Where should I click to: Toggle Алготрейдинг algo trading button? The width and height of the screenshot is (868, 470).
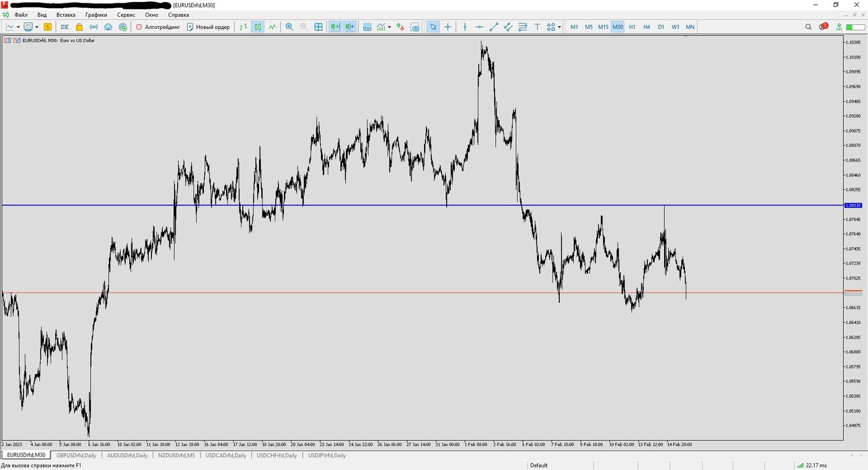(x=158, y=27)
